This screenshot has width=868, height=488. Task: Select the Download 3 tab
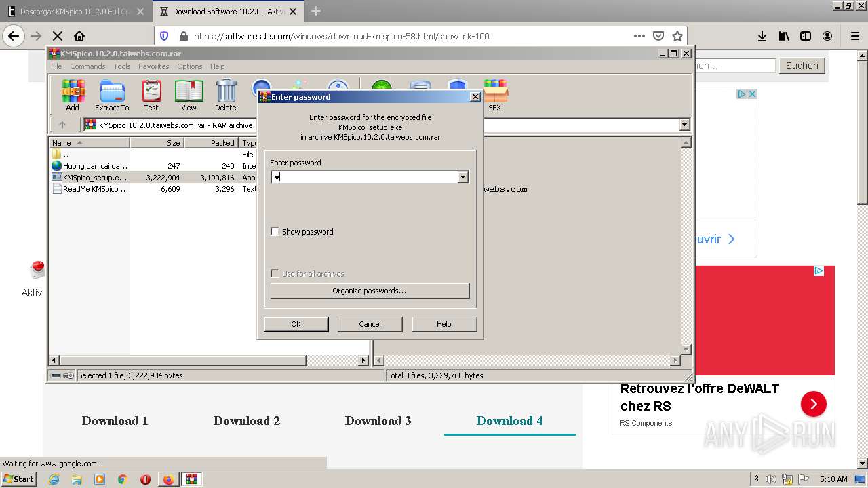378,421
